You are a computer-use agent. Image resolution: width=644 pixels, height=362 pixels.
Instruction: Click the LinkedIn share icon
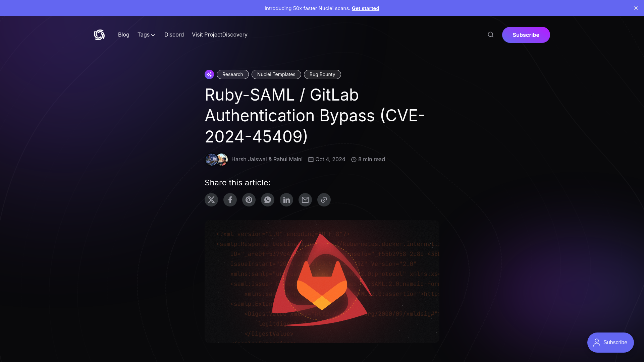point(286,199)
